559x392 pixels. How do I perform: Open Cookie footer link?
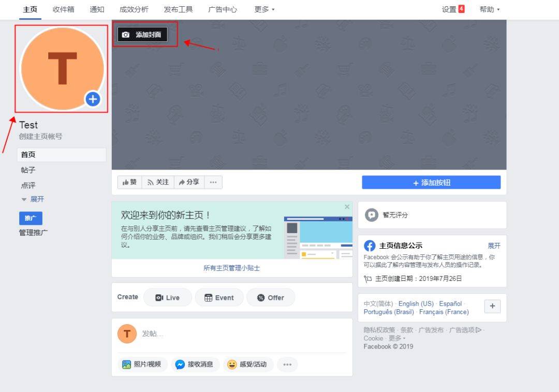click(x=373, y=338)
